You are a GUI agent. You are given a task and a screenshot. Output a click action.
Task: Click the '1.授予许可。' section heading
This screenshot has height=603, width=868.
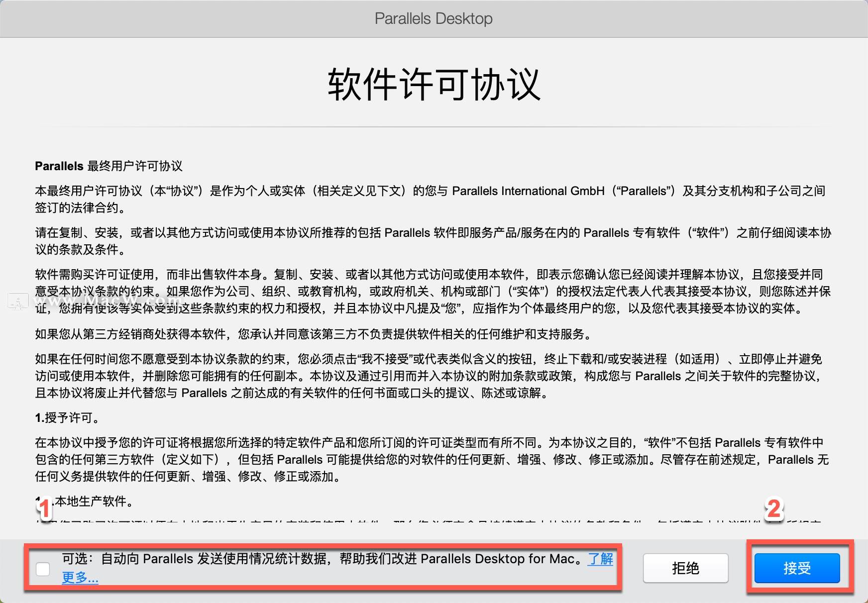[67, 417]
